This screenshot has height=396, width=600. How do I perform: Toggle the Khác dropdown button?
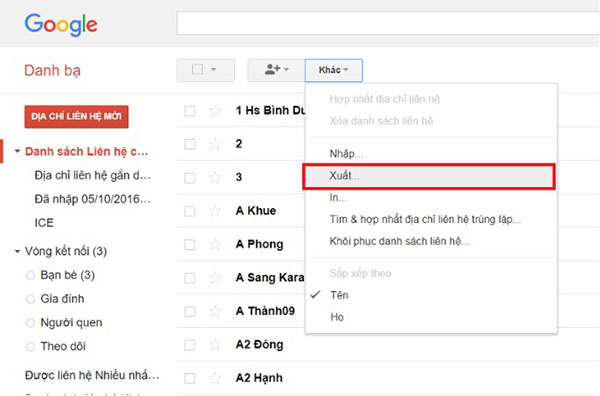pos(334,70)
